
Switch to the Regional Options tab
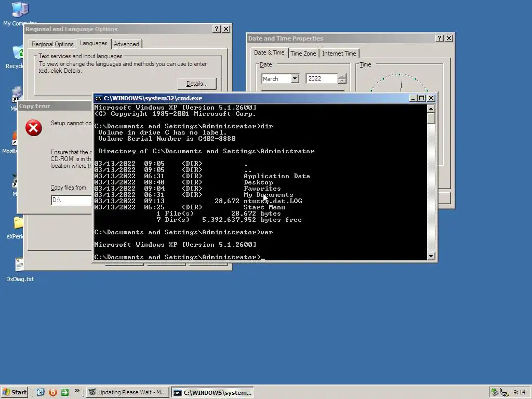[x=52, y=44]
